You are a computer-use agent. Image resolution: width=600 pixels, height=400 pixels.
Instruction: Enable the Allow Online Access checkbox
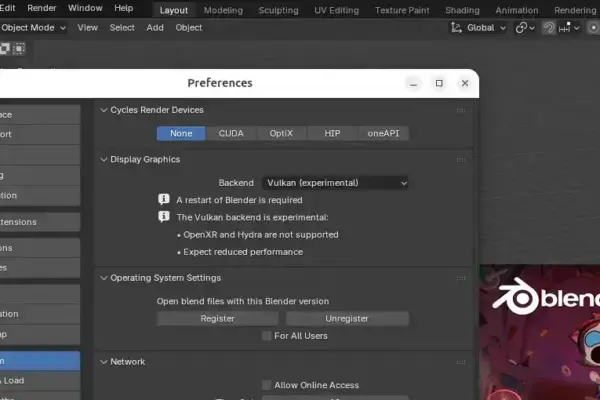click(x=266, y=385)
